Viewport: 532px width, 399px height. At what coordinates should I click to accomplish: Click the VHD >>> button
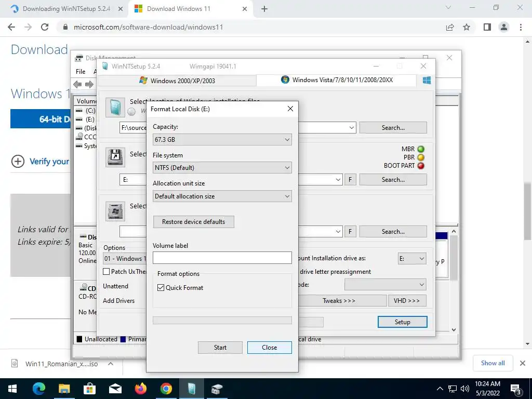tap(407, 301)
